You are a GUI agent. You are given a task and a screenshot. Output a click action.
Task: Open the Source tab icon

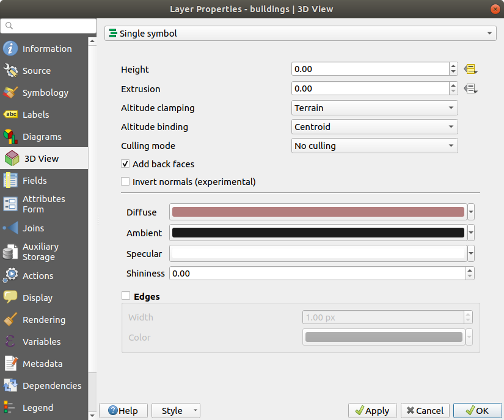pyautogui.click(x=10, y=70)
